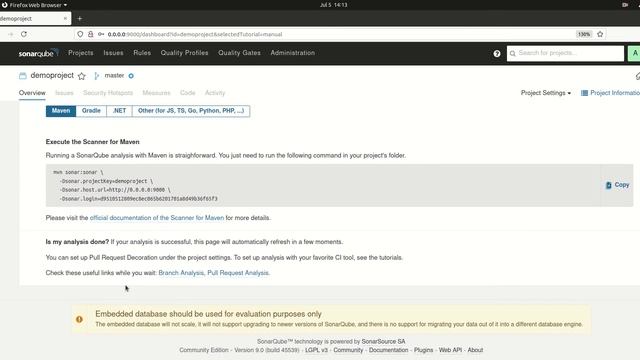The image size is (640, 360).
Task: Click the demoproject title text
Action: click(x=52, y=76)
